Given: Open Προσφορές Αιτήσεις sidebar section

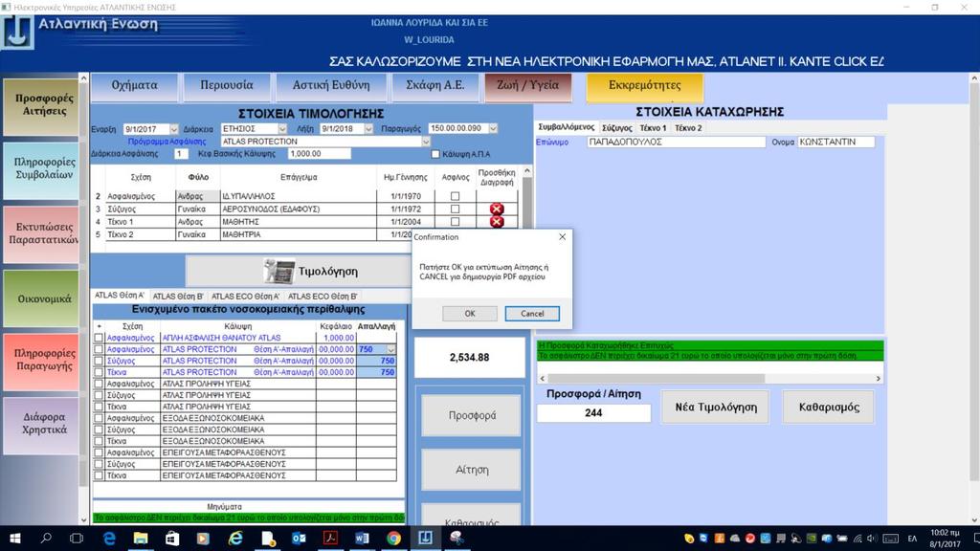Looking at the screenshot, I should pos(41,105).
